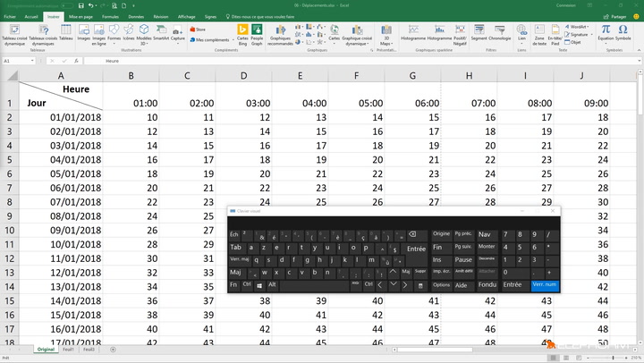The width and height of the screenshot is (644, 363).
Task: Open Graphiques recommandés
Action: 281,35
